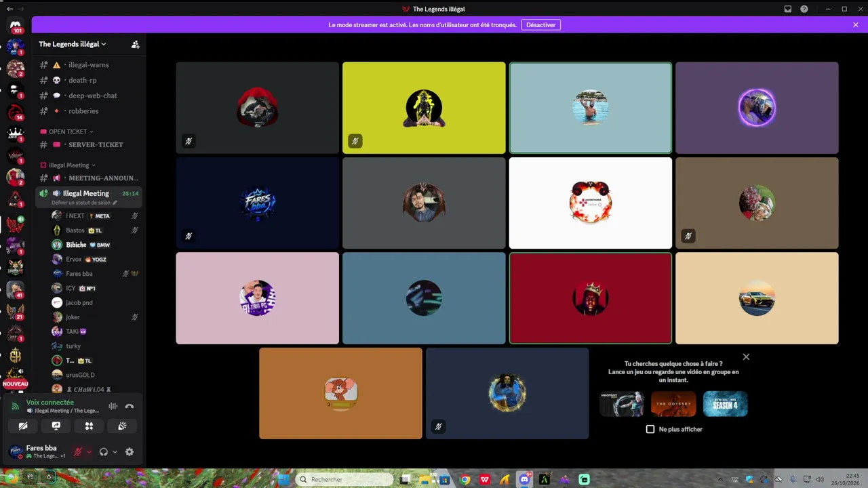Image resolution: width=868 pixels, height=488 pixels.
Task: Expand microphone input options arrow
Action: (x=89, y=452)
